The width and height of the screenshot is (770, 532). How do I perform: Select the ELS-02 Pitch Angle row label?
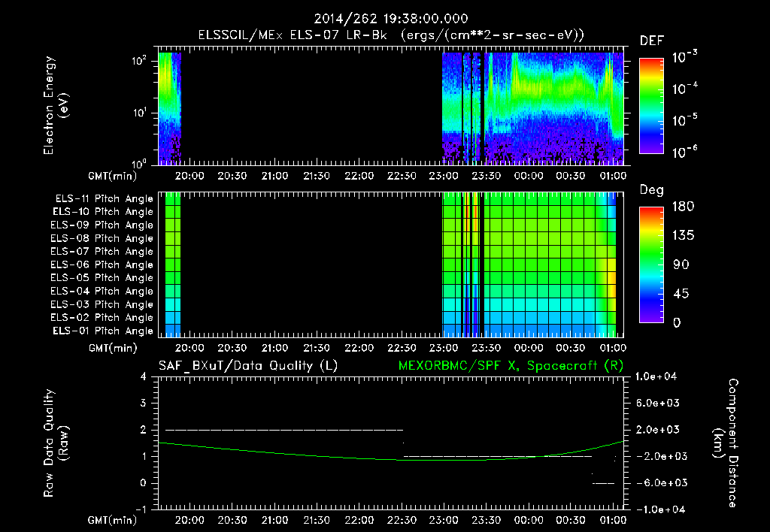[x=102, y=318]
